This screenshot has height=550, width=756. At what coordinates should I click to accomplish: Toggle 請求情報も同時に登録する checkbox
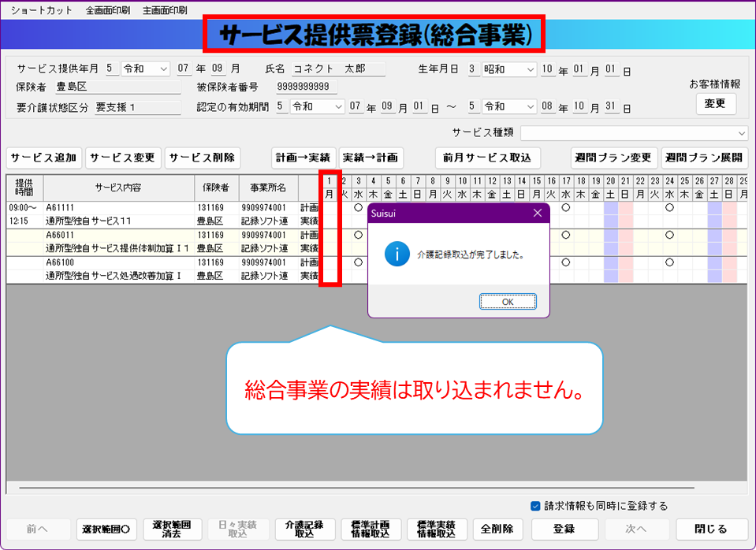(x=536, y=506)
